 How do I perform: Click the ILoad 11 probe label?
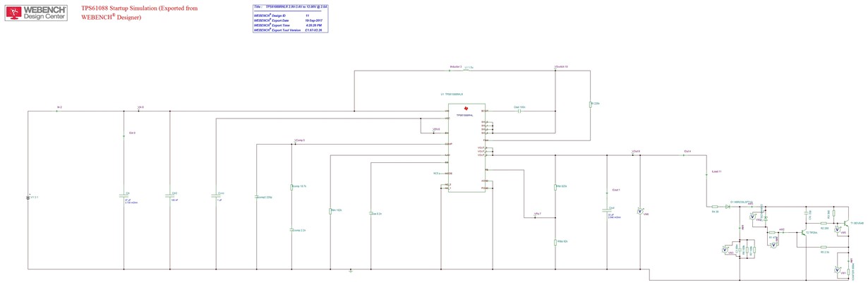click(x=716, y=171)
